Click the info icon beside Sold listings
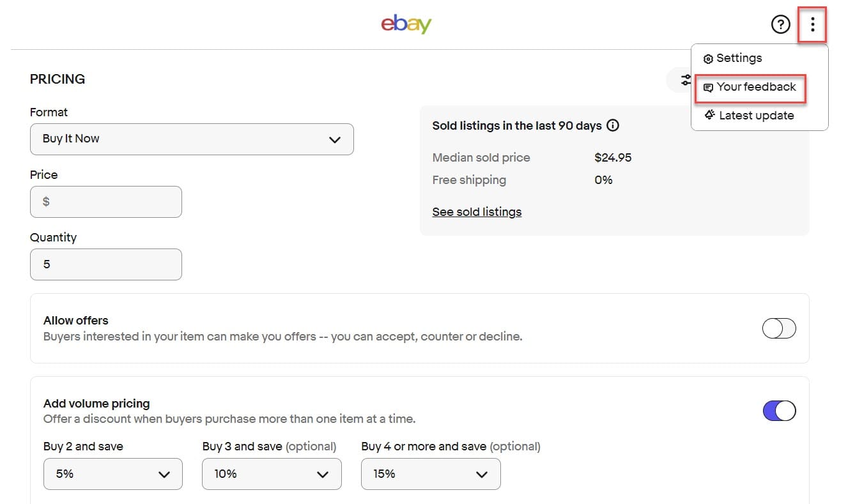The image size is (855, 504). tap(613, 125)
